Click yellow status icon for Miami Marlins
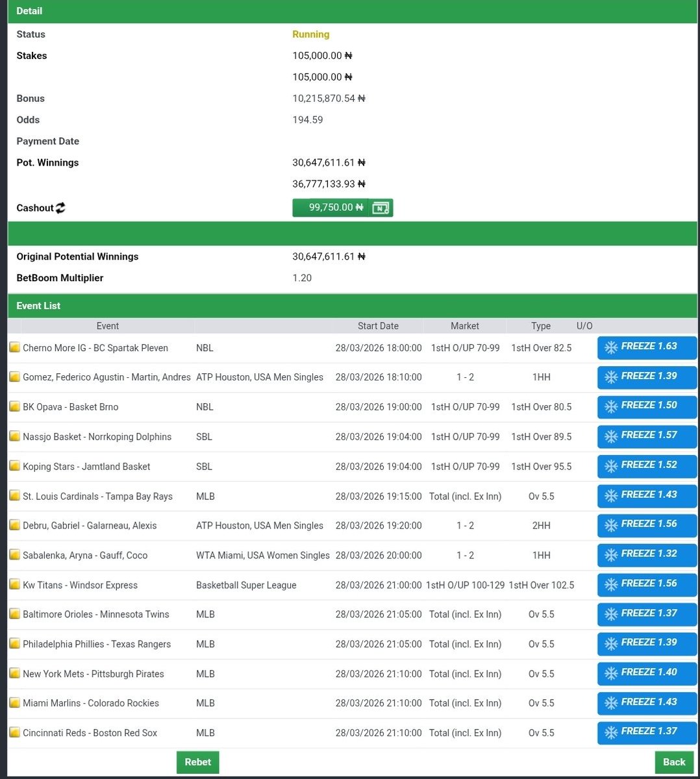Viewport: 700px width, 779px height. coord(14,703)
